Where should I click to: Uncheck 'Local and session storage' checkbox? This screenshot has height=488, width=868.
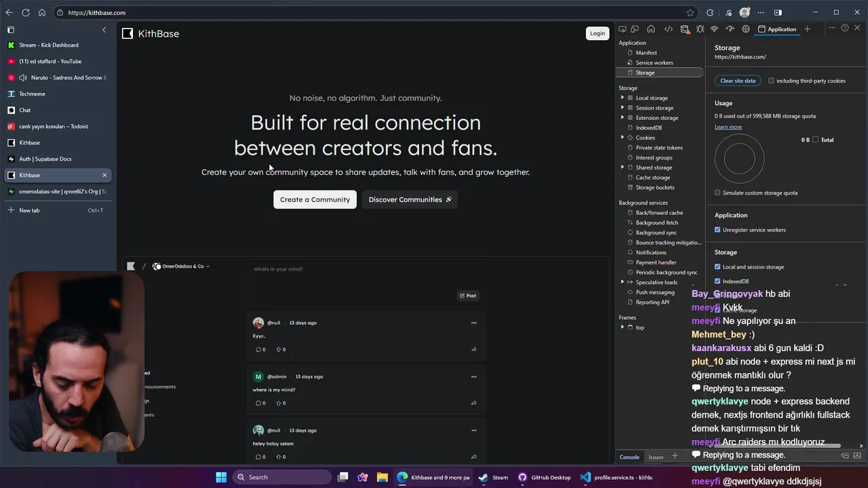[717, 267]
